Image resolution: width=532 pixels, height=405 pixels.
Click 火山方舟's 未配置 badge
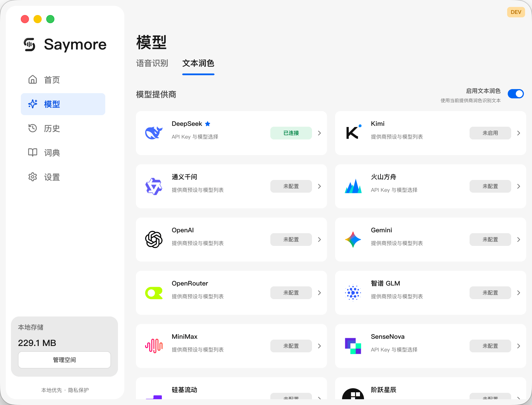coord(490,186)
